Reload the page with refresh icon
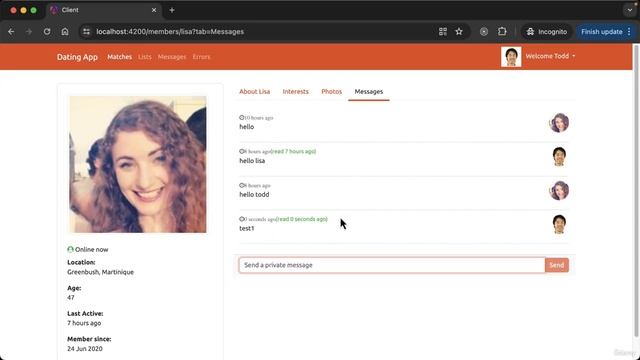This screenshot has height=360, width=640. (47, 31)
